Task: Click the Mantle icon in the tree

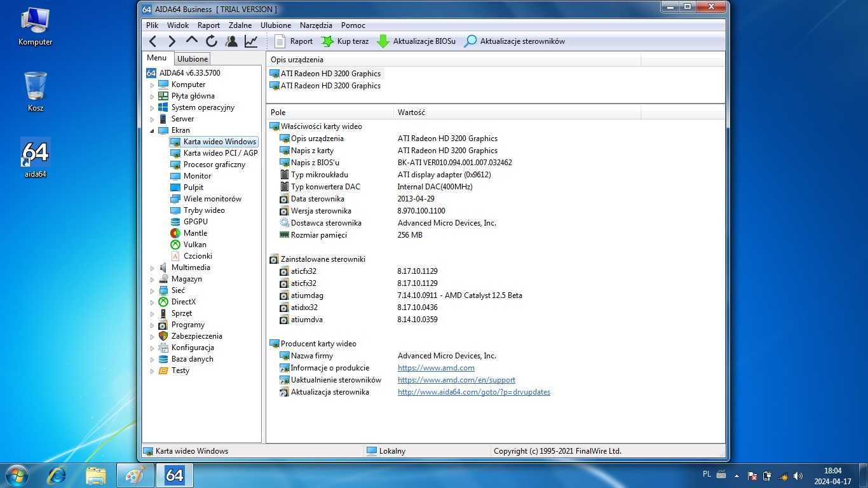Action: pos(175,233)
